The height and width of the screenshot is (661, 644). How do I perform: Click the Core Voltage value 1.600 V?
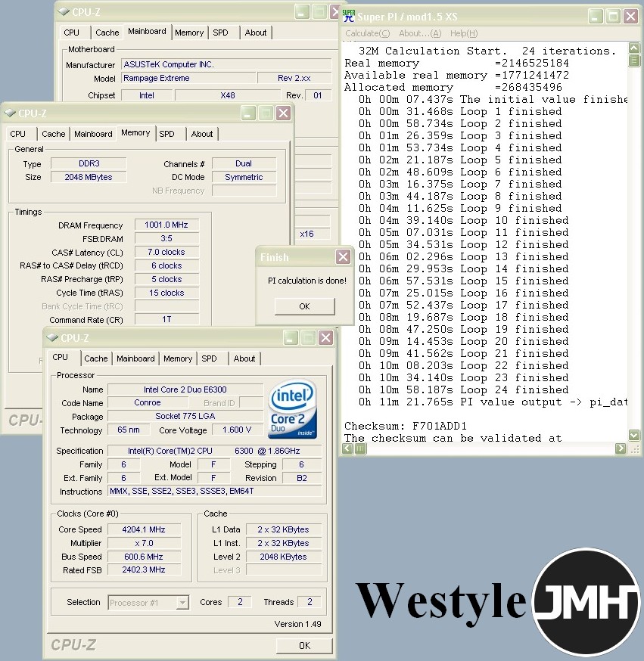click(237, 430)
